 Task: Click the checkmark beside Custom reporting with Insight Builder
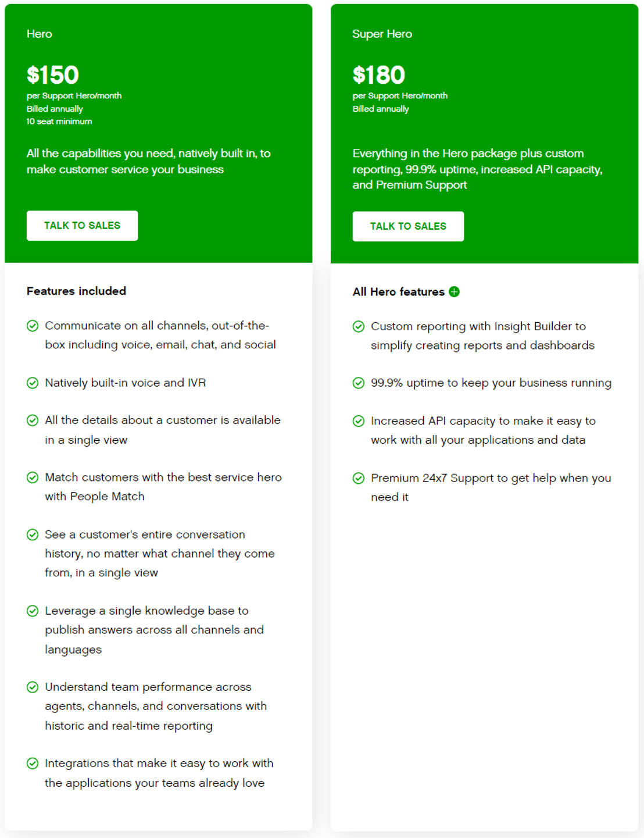[x=358, y=326]
